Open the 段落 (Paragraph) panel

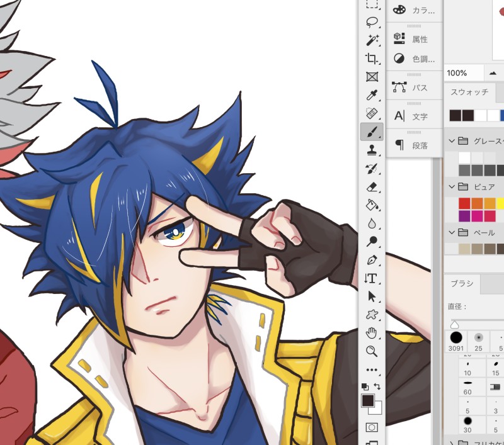point(414,145)
